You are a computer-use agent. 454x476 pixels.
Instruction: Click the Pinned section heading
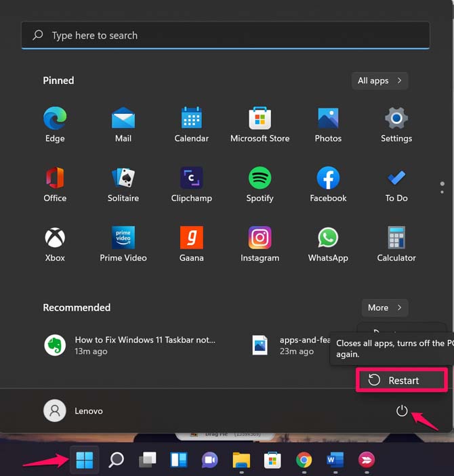(58, 81)
